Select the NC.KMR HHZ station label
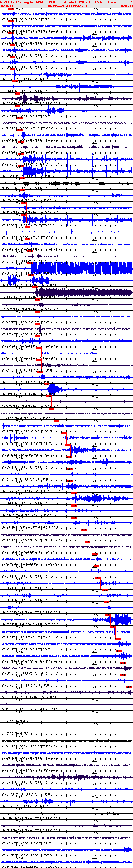This screenshot has height=868, width=133. 7,188
